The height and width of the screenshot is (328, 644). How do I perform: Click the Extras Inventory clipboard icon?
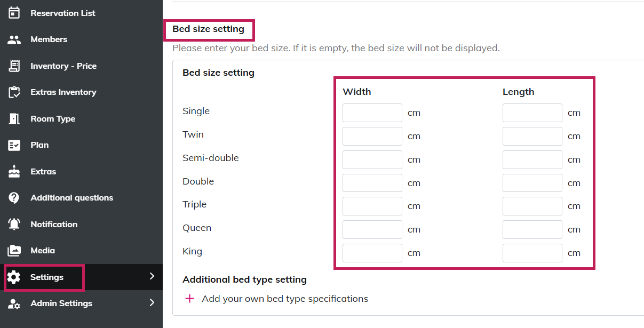(14, 92)
